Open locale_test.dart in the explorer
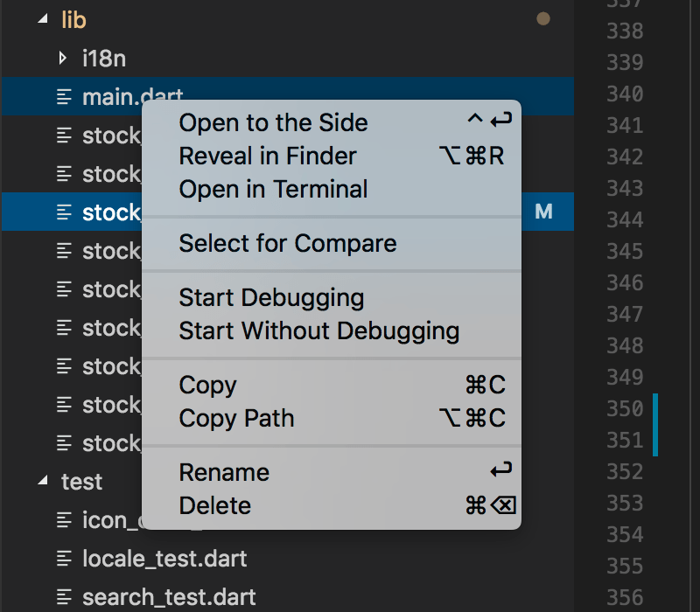Screen dimensions: 700x612 click(x=164, y=559)
